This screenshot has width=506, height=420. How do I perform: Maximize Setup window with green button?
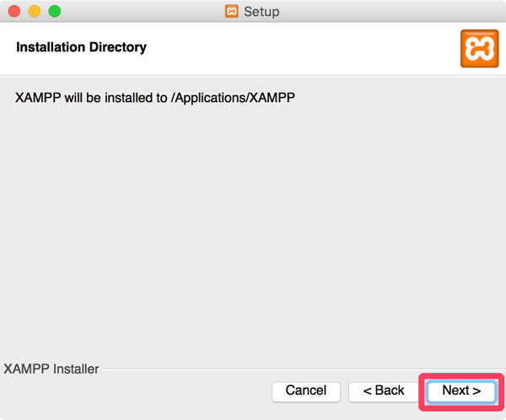click(x=55, y=11)
